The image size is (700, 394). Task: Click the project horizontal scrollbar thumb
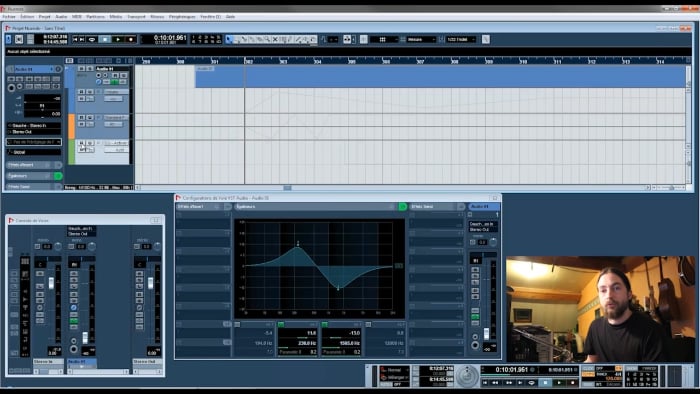(287, 188)
